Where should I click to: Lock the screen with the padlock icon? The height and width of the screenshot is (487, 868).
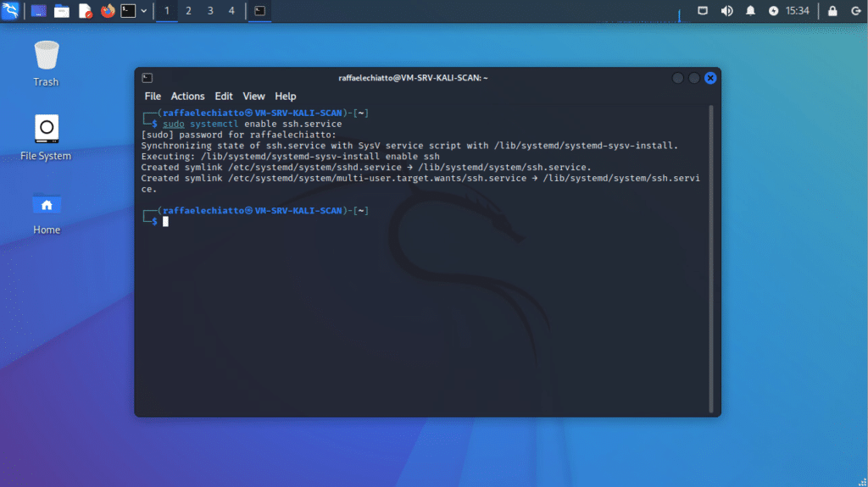click(x=832, y=10)
